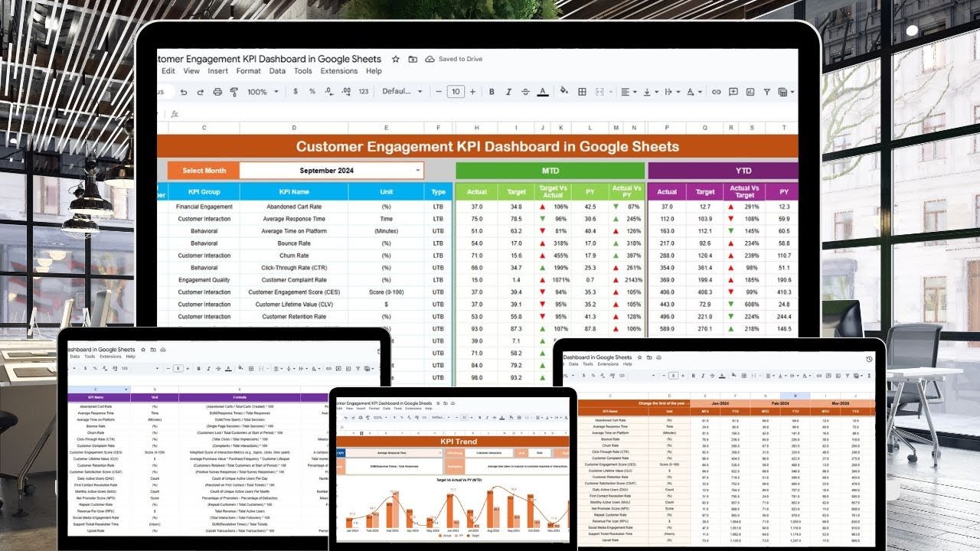Open version history icon on right tablet
This screenshot has height=551, width=980.
point(869,359)
